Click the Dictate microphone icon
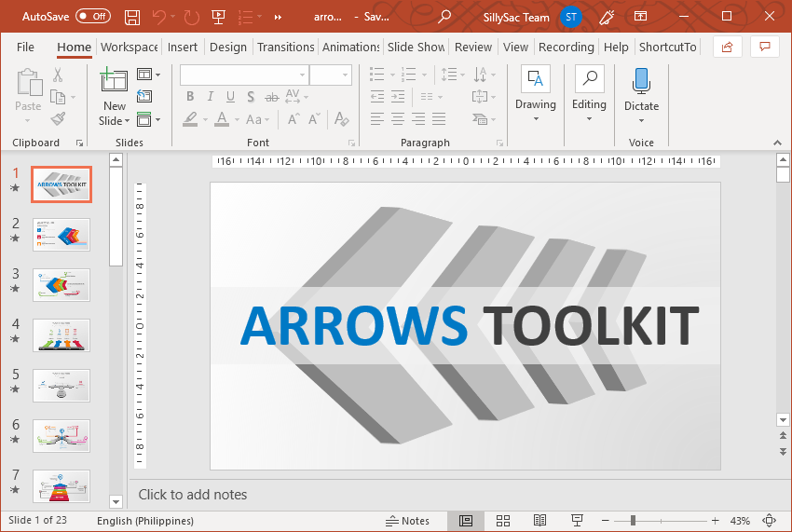The height and width of the screenshot is (532, 792). [x=641, y=81]
